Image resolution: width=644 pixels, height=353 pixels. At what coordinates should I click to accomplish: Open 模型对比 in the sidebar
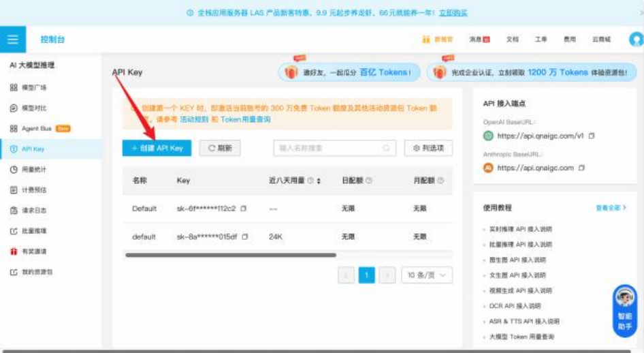28,108
